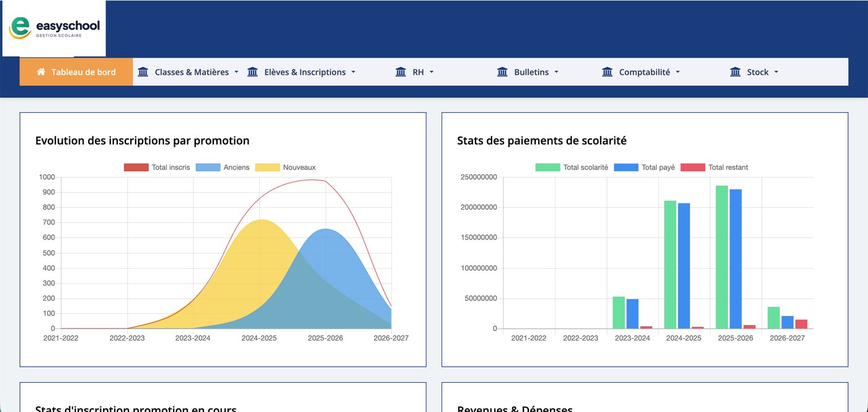Toggle the red Total restant legend swatch
The image size is (868, 412).
693,168
